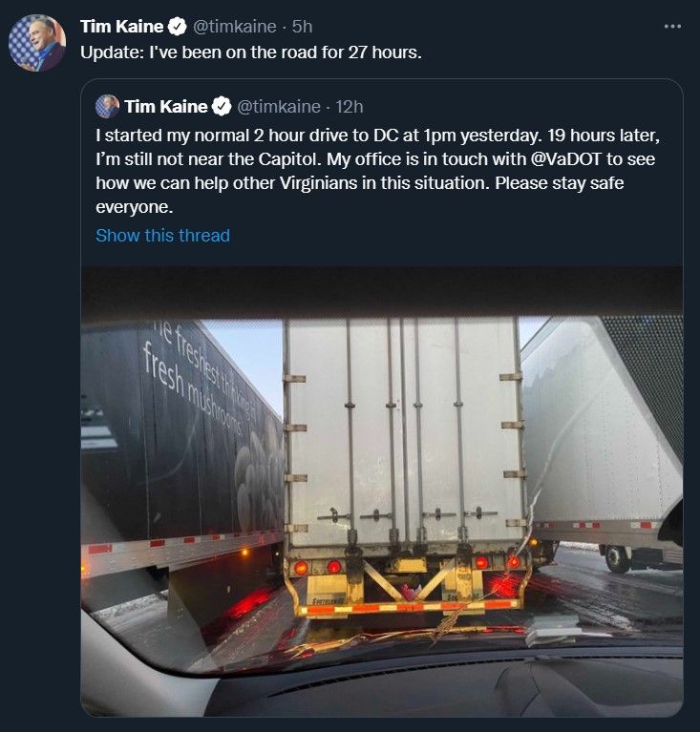Screen dimensions: 700x732
Task: Select the @timkaine handle in the quoted tweet
Action: point(278,106)
